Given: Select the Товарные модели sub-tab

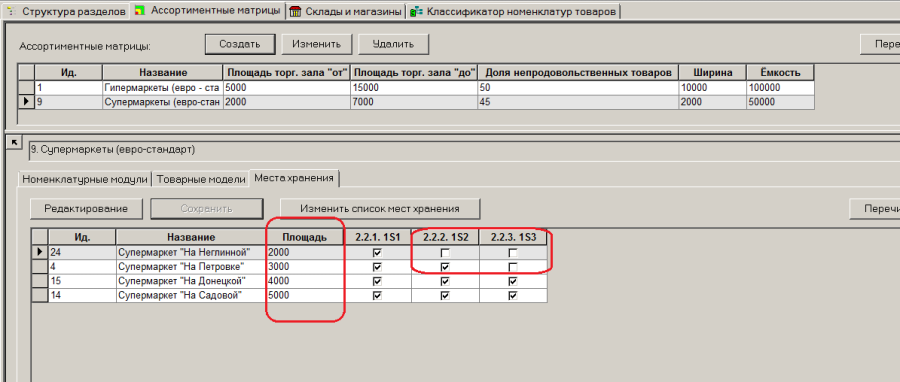Looking at the screenshot, I should 201,179.
